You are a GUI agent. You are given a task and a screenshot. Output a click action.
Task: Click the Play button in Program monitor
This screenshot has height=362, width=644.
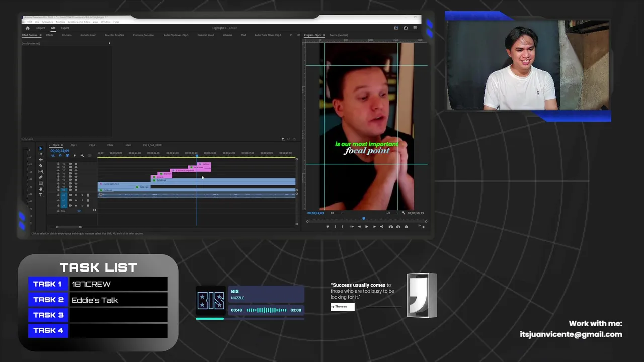(x=367, y=227)
